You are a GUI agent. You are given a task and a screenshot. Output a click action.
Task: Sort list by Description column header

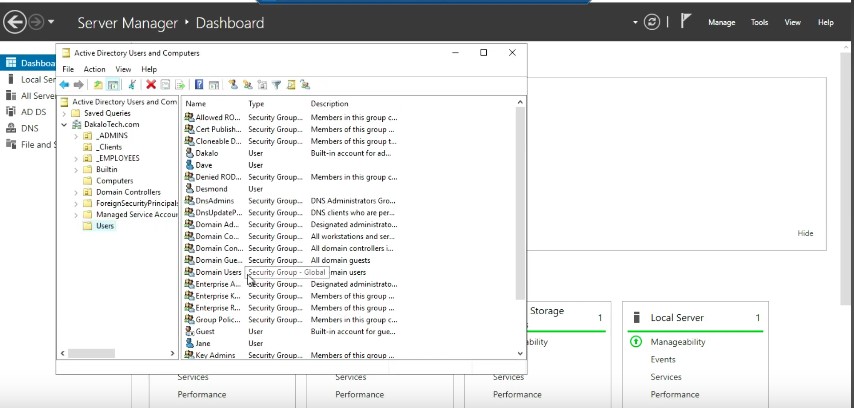[x=329, y=103]
